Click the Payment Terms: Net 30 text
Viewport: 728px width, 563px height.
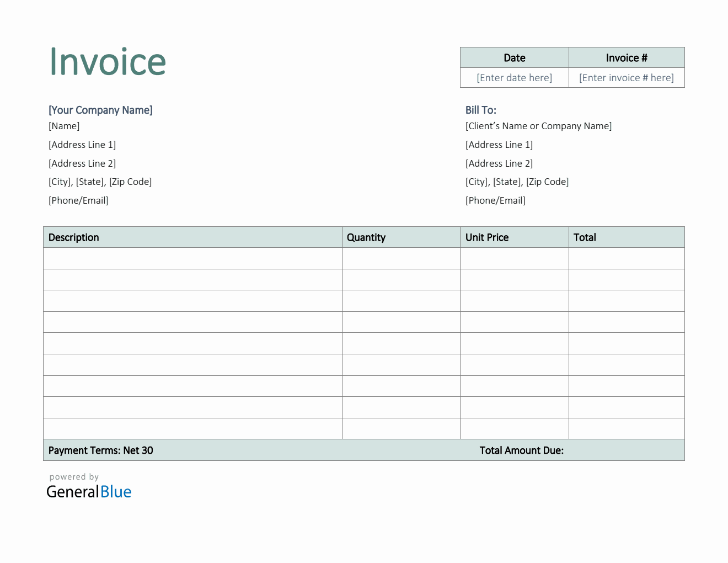(x=100, y=450)
